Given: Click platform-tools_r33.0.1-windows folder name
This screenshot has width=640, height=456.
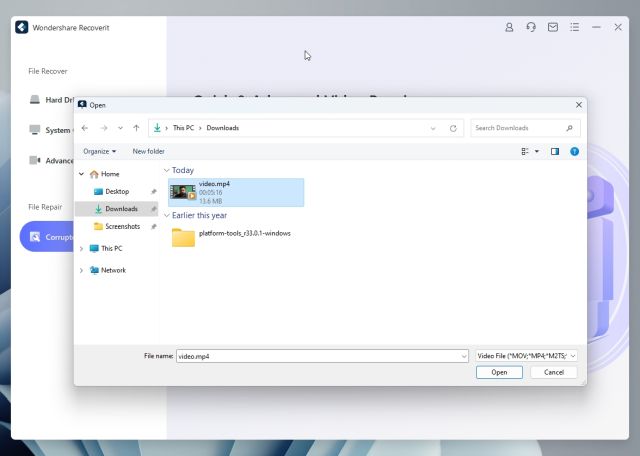Looking at the screenshot, I should (x=245, y=233).
